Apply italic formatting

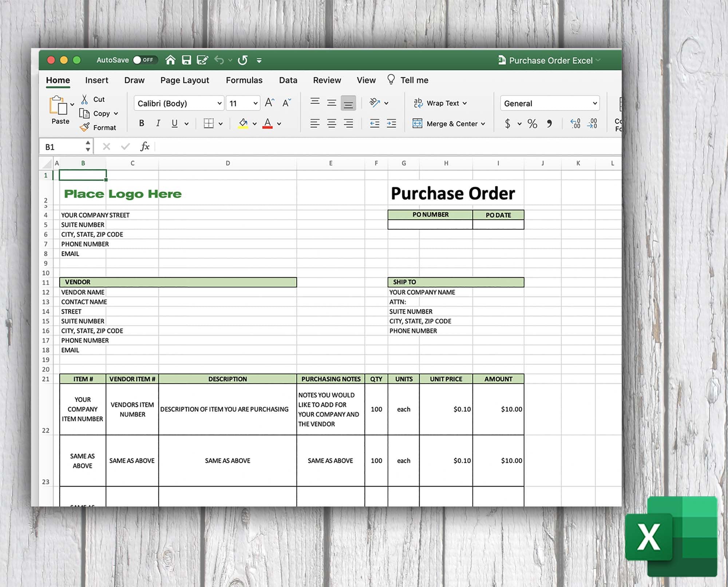tap(158, 123)
